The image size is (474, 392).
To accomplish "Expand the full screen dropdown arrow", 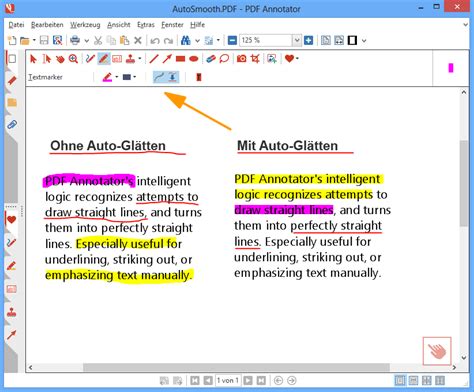I will pos(364,41).
